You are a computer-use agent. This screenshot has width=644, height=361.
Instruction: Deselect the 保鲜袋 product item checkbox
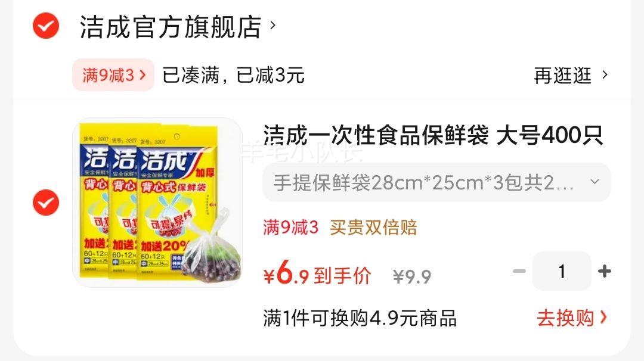click(x=45, y=203)
